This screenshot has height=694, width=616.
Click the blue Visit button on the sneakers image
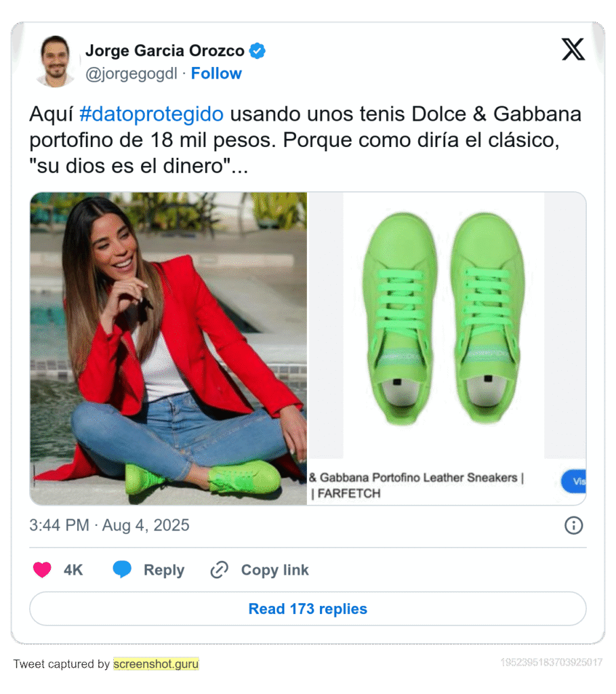(574, 481)
